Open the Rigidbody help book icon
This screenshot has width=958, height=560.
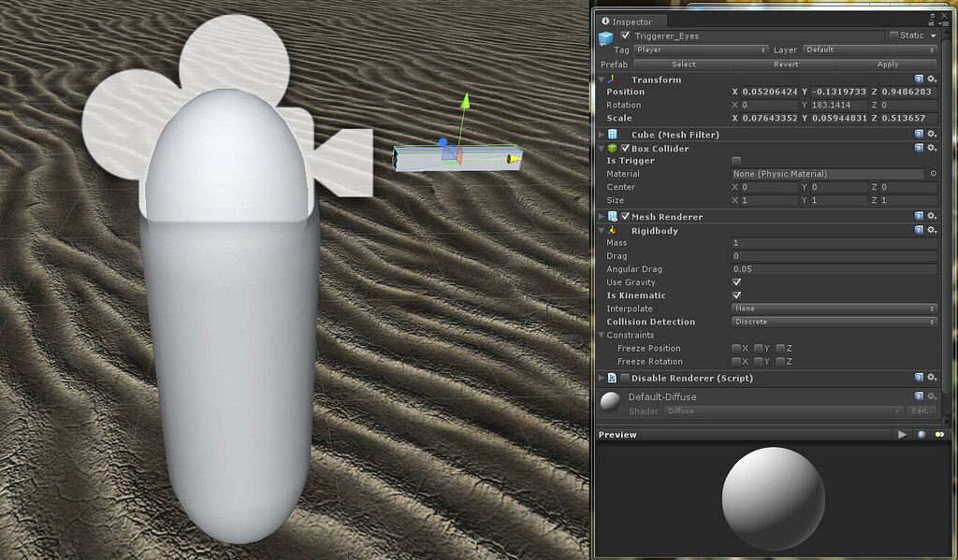tap(918, 230)
